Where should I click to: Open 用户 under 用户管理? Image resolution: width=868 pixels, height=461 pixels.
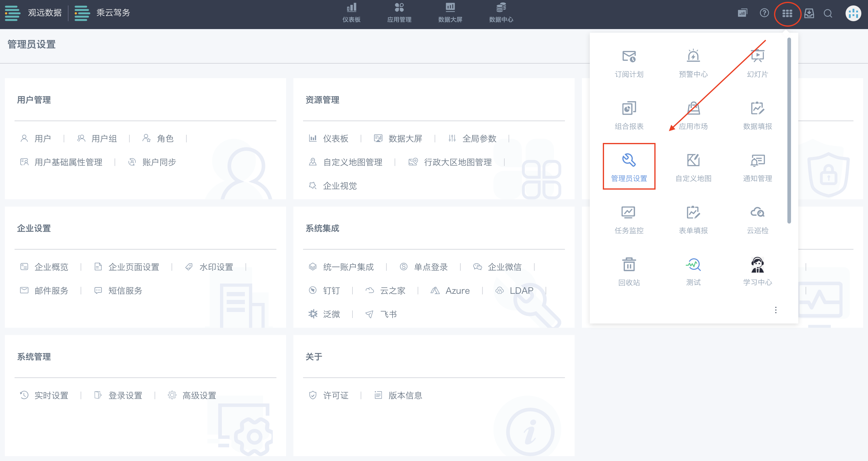pos(35,138)
